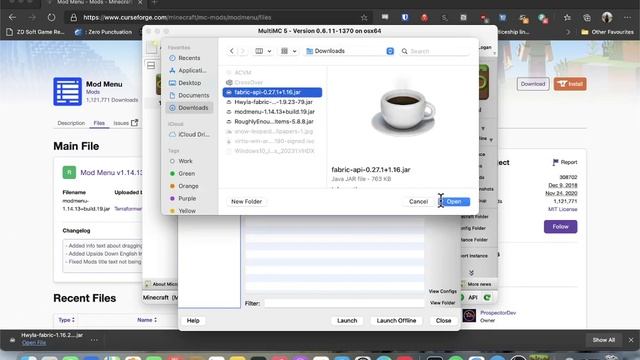Screen dimensions: 640x360
Task: Open the Downloads location popup
Action: click(x=349, y=51)
